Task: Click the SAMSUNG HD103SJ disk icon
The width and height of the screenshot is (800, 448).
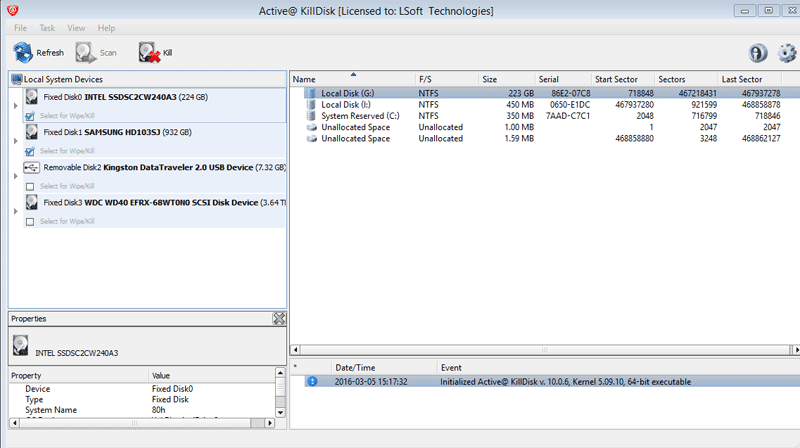Action: pyautogui.click(x=32, y=132)
